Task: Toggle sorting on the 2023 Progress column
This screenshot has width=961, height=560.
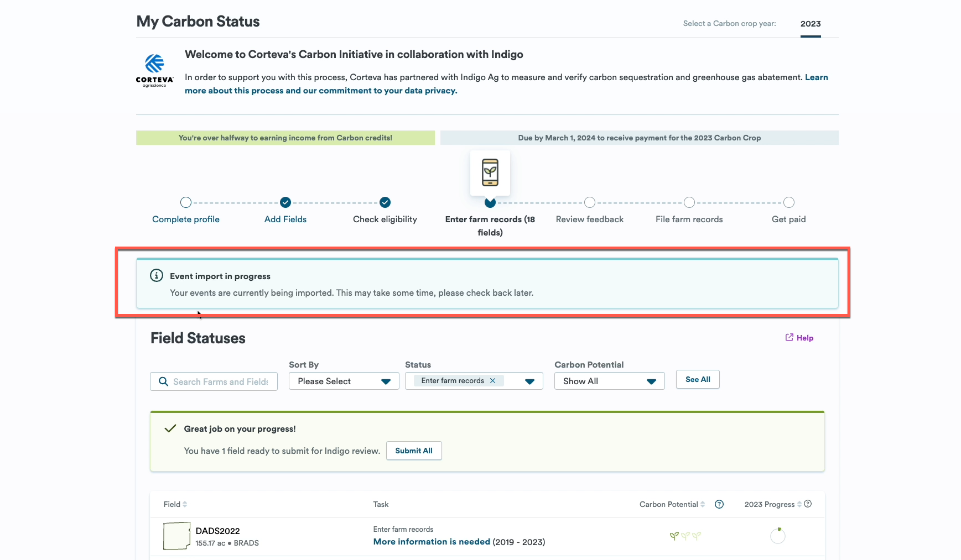Action: 798,504
